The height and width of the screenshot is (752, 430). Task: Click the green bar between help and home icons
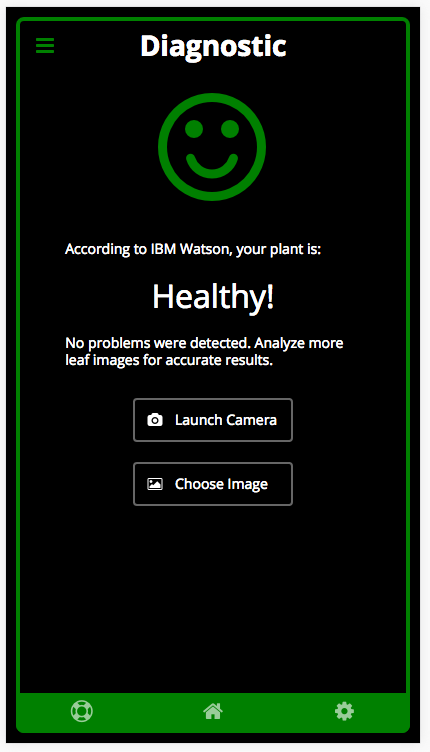[x=148, y=712]
